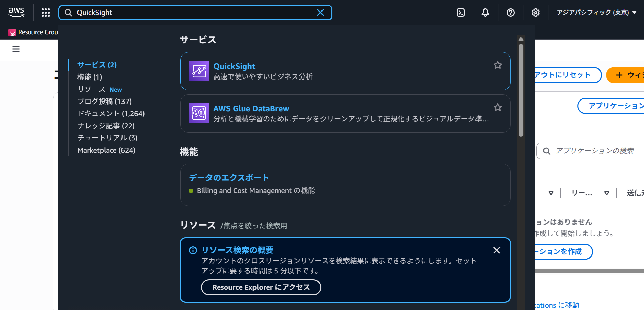Favorite AWS Glue DataBrew with the star
644x310 pixels.
click(497, 107)
